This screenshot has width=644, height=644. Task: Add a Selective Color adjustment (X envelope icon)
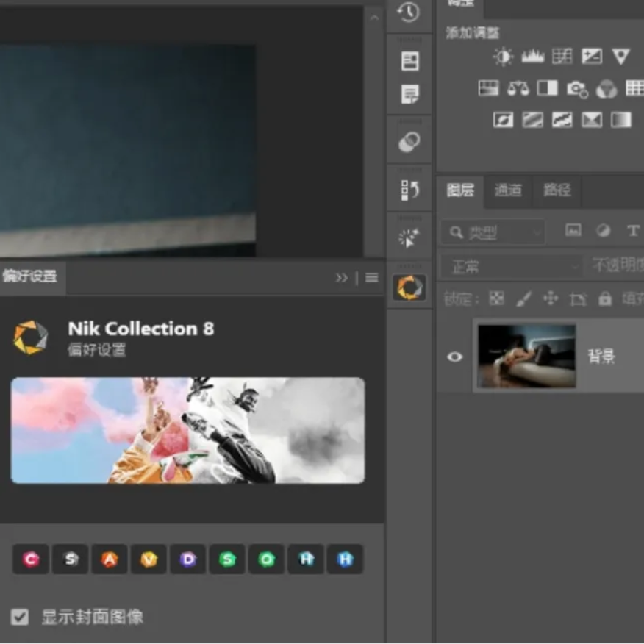coord(592,120)
